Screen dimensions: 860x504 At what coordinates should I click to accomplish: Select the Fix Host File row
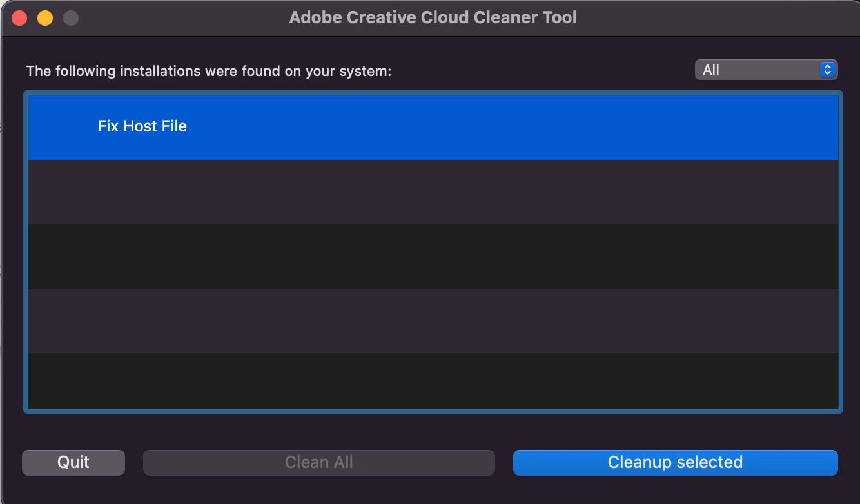(433, 127)
